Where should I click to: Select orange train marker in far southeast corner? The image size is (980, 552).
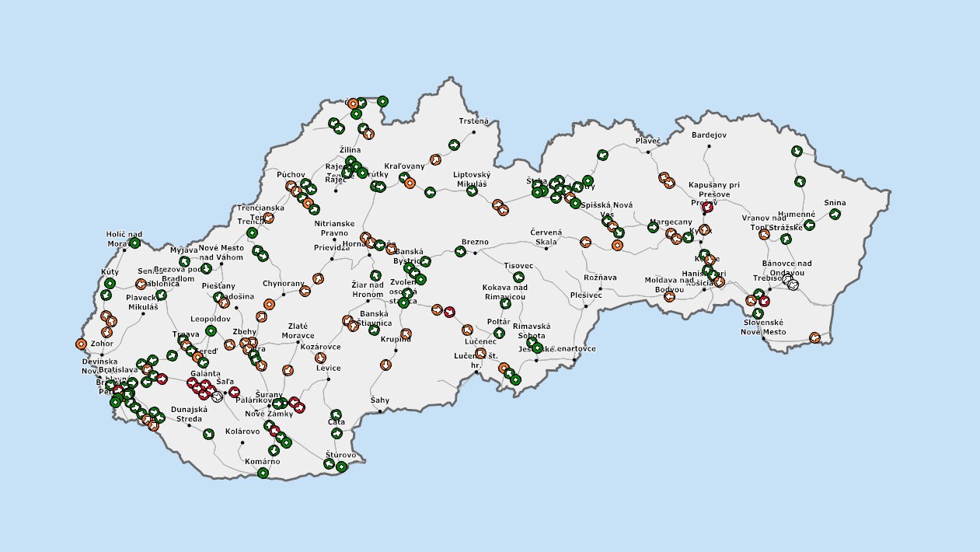pyautogui.click(x=814, y=337)
